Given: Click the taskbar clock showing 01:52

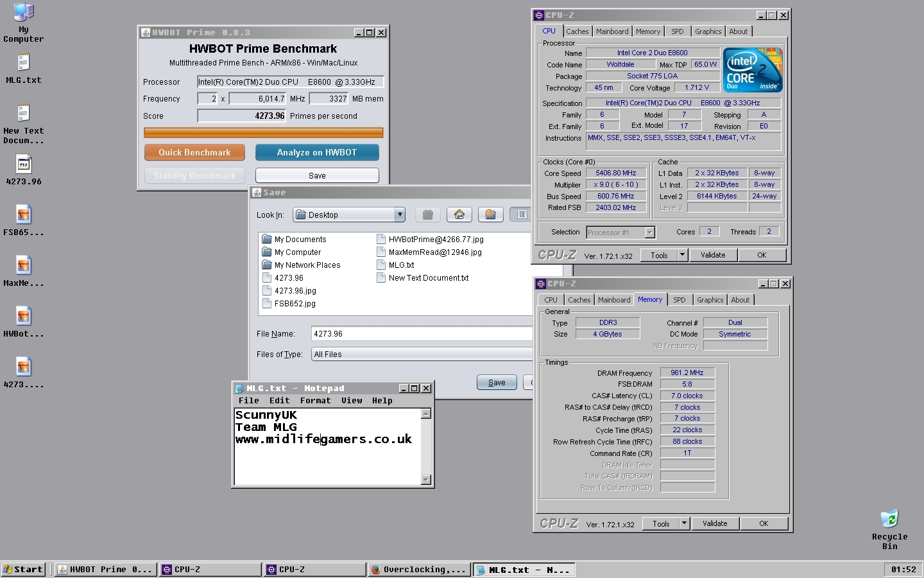Looking at the screenshot, I should click(903, 569).
